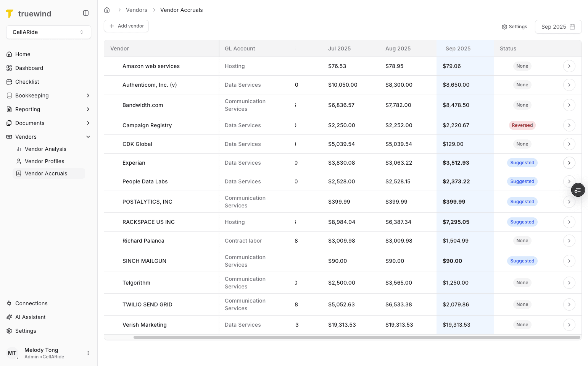Click the Add vendor button
This screenshot has width=588, height=366.
click(126, 26)
